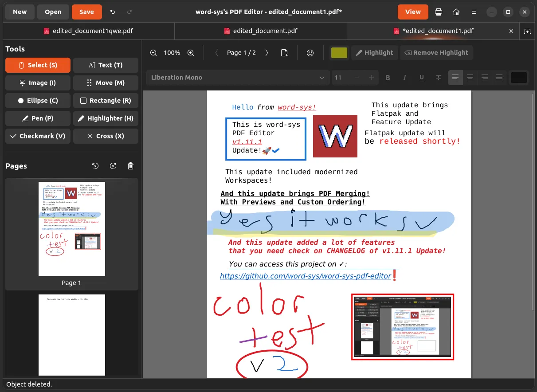Click 'Hello from word-sys!' text in document
The width and height of the screenshot is (537, 392).
point(274,107)
